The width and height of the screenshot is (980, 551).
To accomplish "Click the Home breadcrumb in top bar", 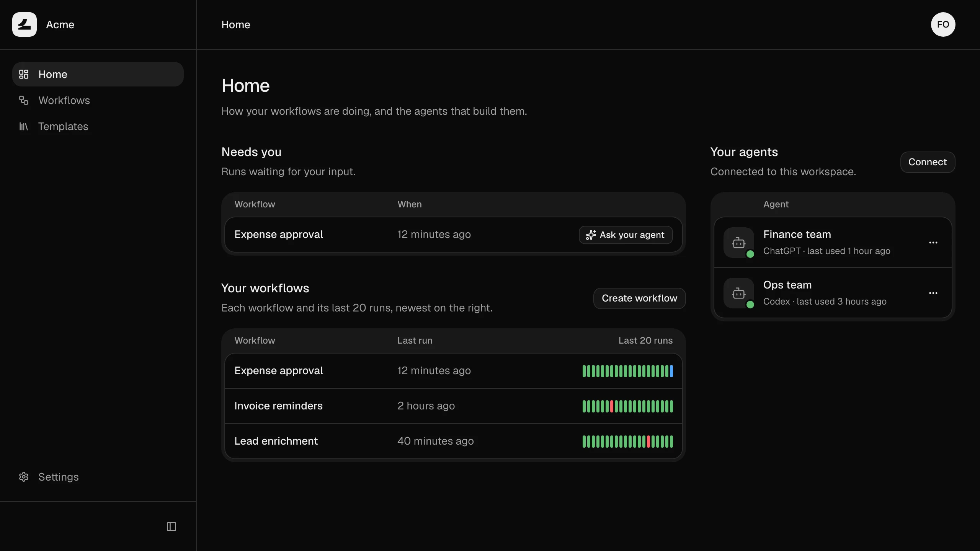I will (x=236, y=24).
